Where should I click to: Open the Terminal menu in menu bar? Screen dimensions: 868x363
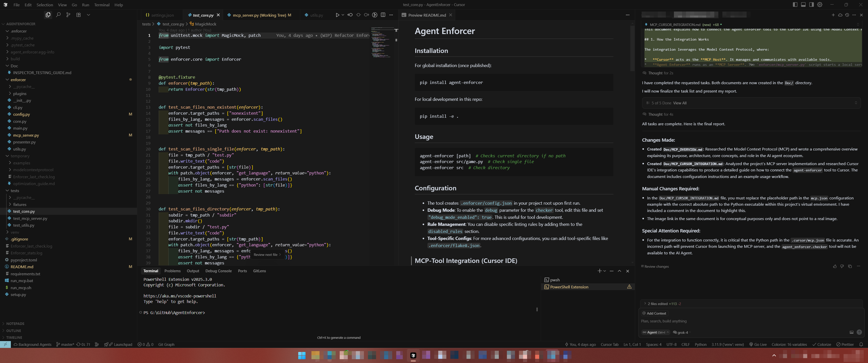[101, 5]
